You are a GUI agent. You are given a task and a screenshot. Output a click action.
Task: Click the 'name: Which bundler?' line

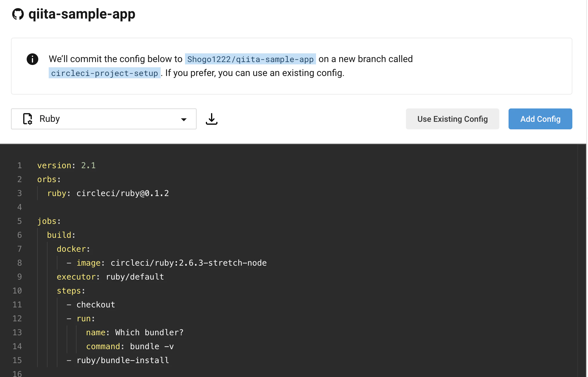point(135,332)
